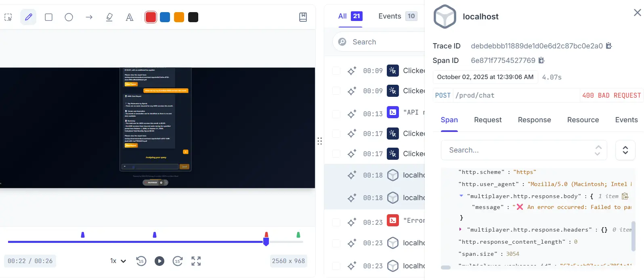Click search result up/down arrows
This screenshot has height=280, width=644.
coord(598,150)
